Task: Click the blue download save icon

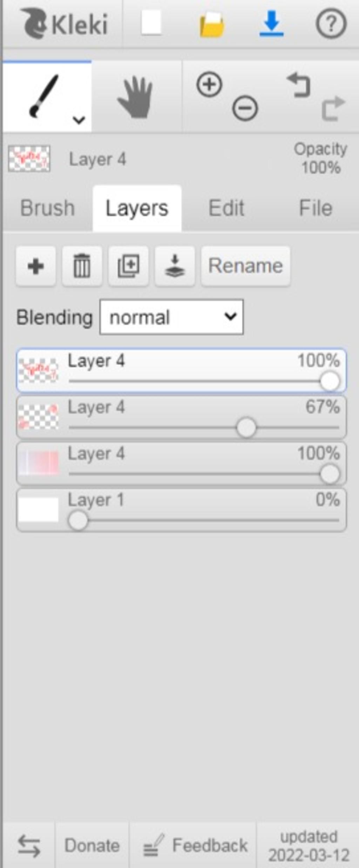Action: click(271, 23)
